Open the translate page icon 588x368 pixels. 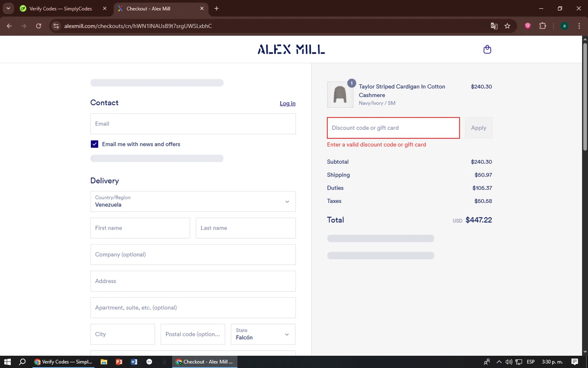pos(494,26)
